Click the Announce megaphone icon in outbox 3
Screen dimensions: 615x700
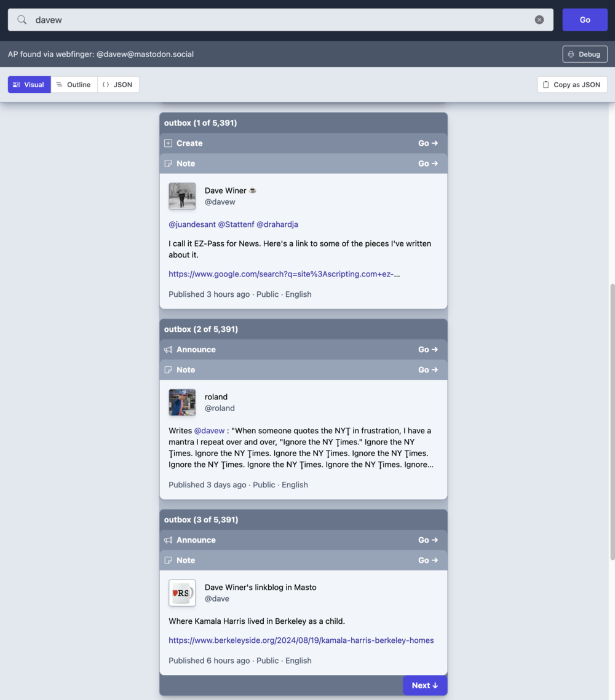click(168, 540)
